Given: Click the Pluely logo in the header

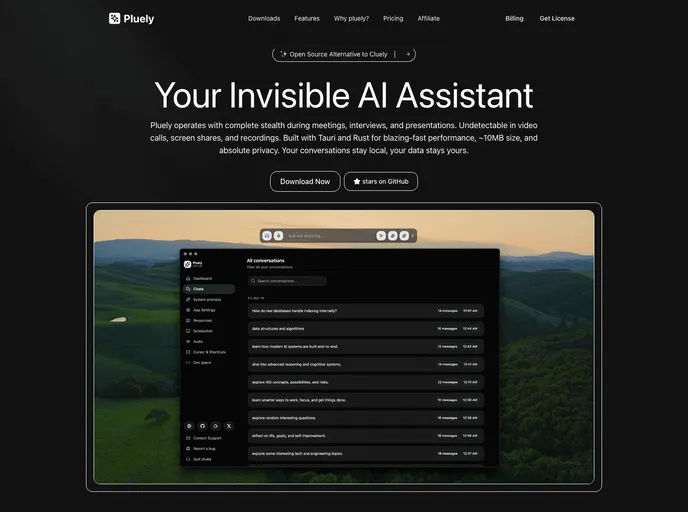Looking at the screenshot, I should point(131,18).
